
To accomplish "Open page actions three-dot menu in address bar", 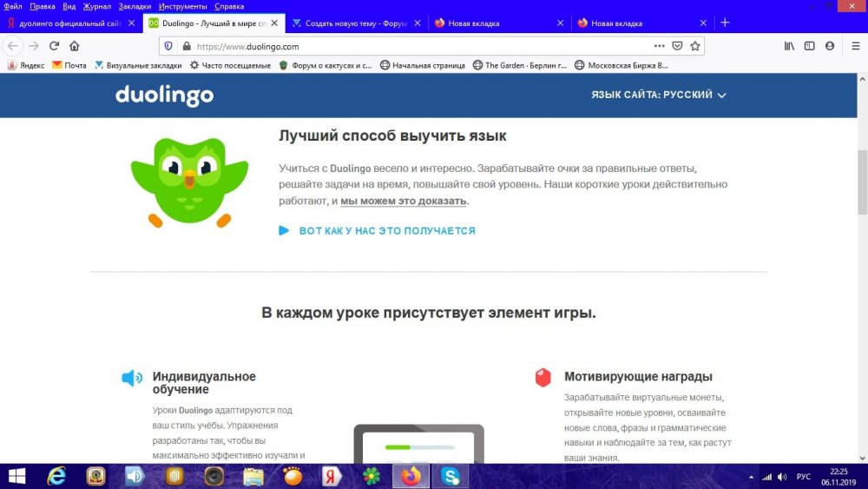I will pyautogui.click(x=660, y=46).
